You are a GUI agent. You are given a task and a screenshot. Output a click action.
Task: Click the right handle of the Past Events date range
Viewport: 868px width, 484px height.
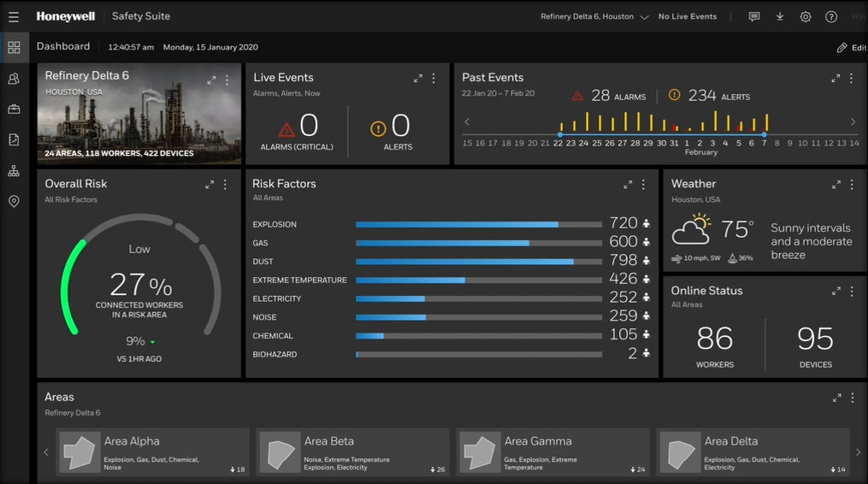pyautogui.click(x=765, y=134)
